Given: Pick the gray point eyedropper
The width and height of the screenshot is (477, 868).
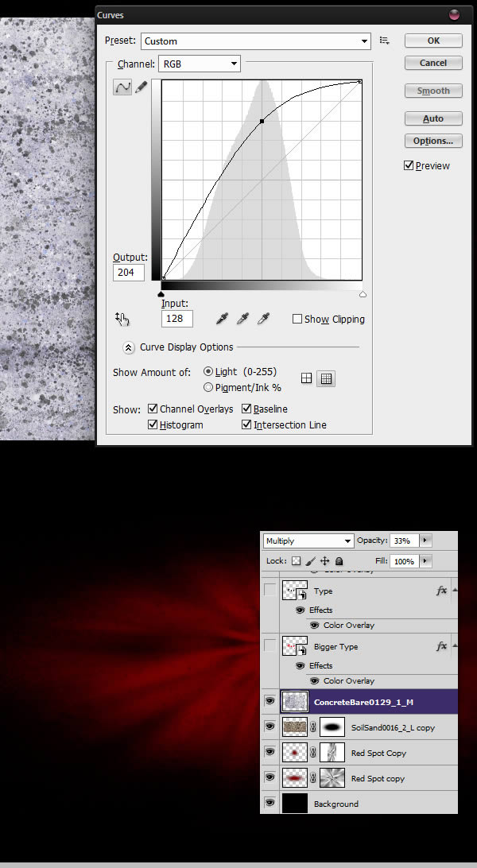Looking at the screenshot, I should point(243,319).
